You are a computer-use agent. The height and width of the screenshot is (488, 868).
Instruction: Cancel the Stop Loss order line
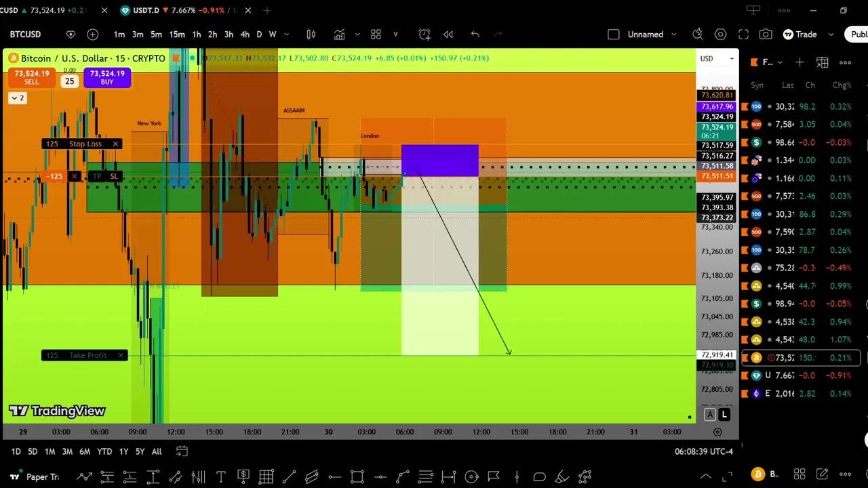[115, 144]
